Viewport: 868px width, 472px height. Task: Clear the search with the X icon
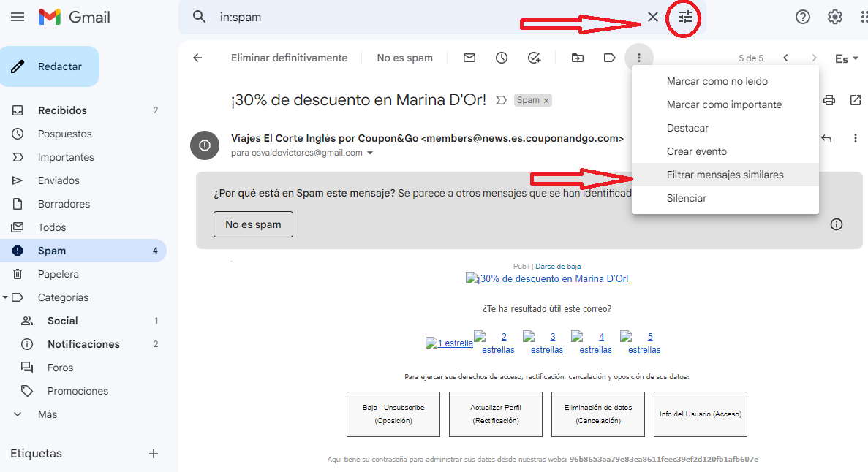coord(653,17)
